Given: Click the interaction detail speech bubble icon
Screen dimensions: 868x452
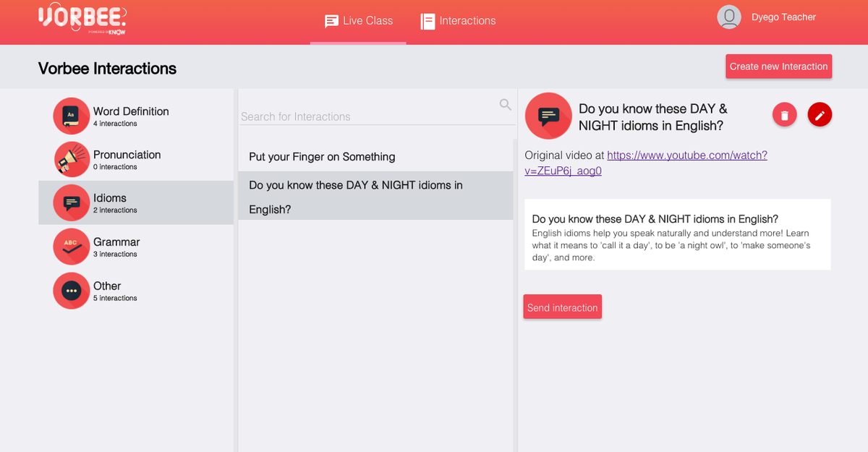Looking at the screenshot, I should point(548,116).
